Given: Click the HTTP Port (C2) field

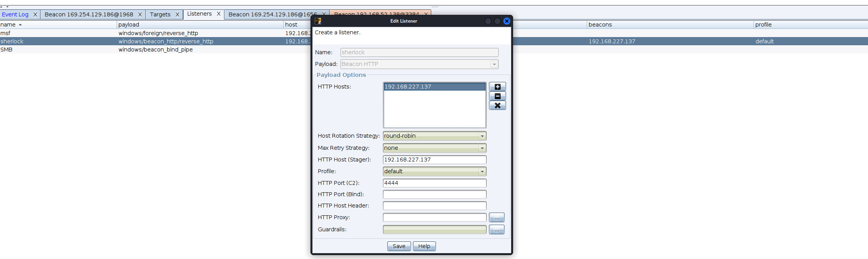Looking at the screenshot, I should pyautogui.click(x=434, y=183).
